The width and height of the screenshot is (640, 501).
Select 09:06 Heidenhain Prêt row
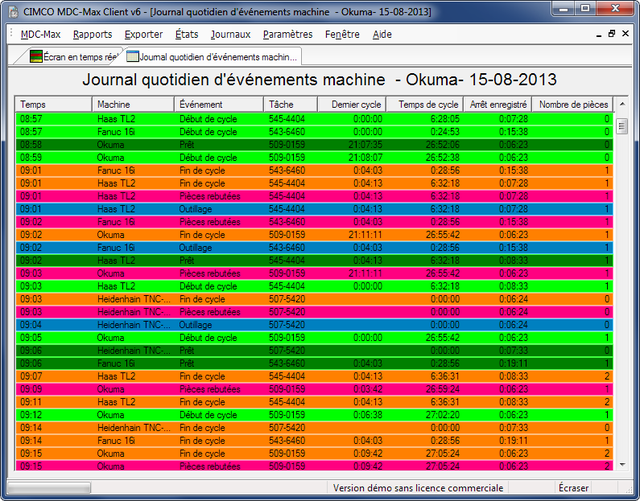(x=314, y=350)
